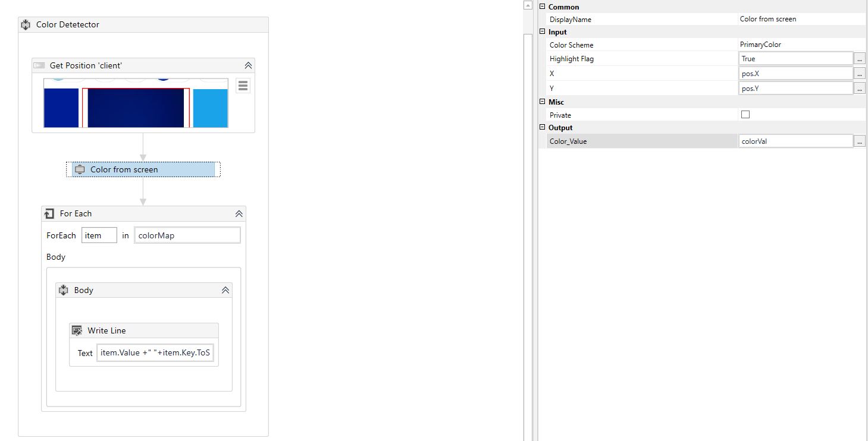Collapse the Body sequence

pos(225,290)
